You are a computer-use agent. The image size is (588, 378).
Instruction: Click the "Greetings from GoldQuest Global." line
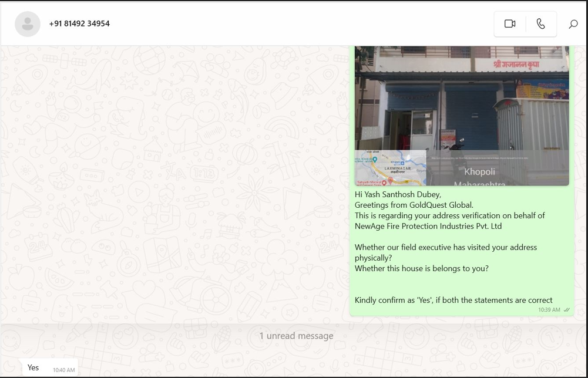(x=414, y=205)
